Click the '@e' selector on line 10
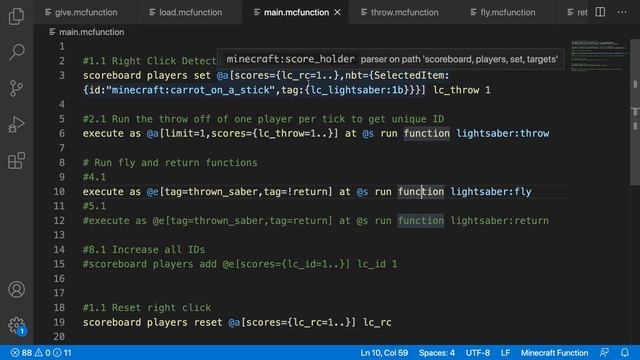This screenshot has height=360, width=640. [x=153, y=192]
